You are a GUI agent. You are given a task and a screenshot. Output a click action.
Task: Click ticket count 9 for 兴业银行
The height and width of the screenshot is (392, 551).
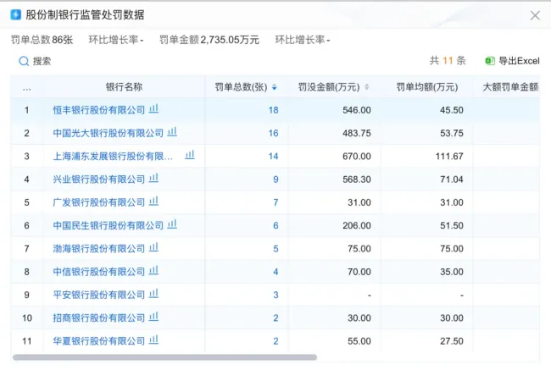(x=275, y=179)
